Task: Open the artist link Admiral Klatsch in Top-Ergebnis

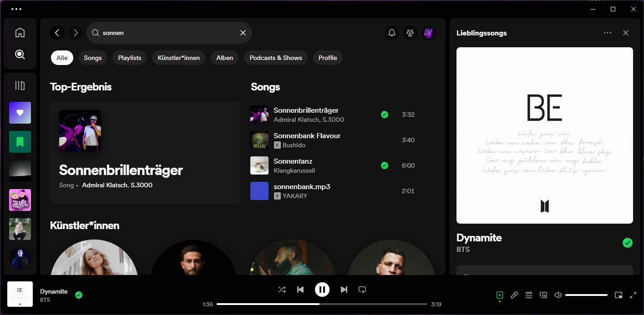Action: click(104, 185)
